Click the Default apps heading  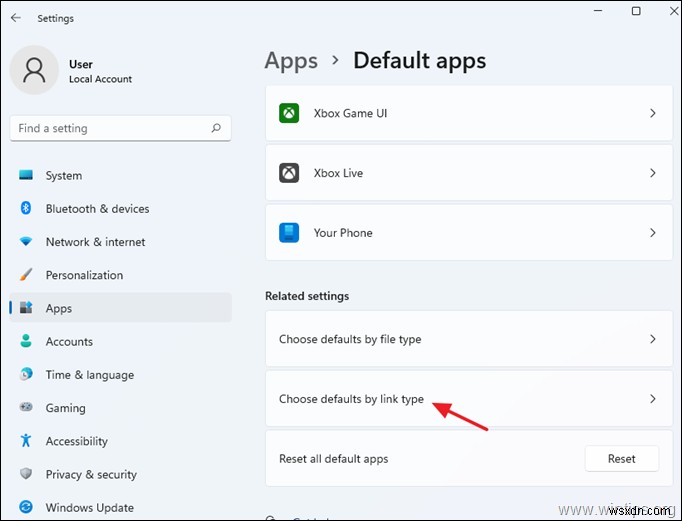click(419, 61)
